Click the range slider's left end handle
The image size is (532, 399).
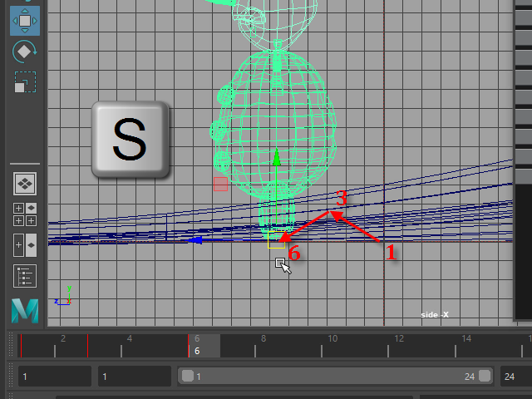click(x=187, y=377)
